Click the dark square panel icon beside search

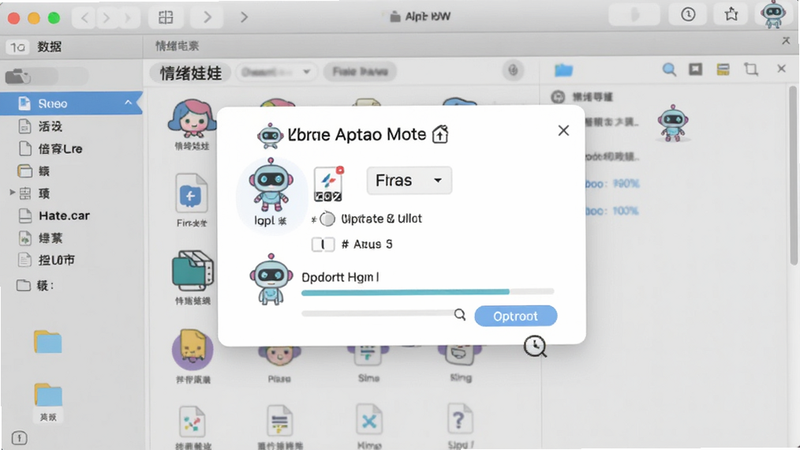(695, 69)
